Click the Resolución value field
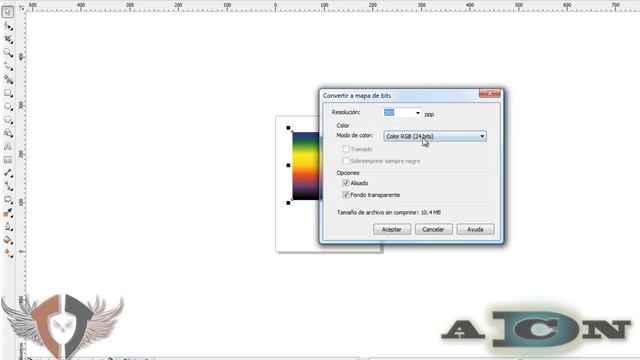This screenshot has height=360, width=640. pos(398,113)
